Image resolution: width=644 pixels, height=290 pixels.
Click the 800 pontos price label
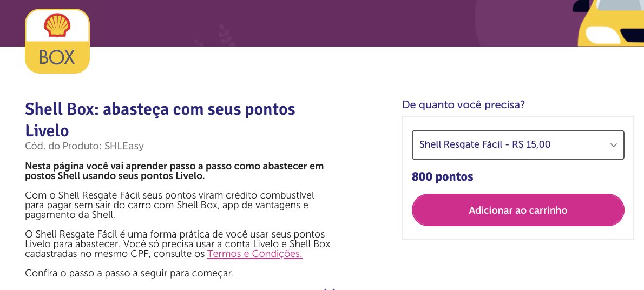point(442,176)
